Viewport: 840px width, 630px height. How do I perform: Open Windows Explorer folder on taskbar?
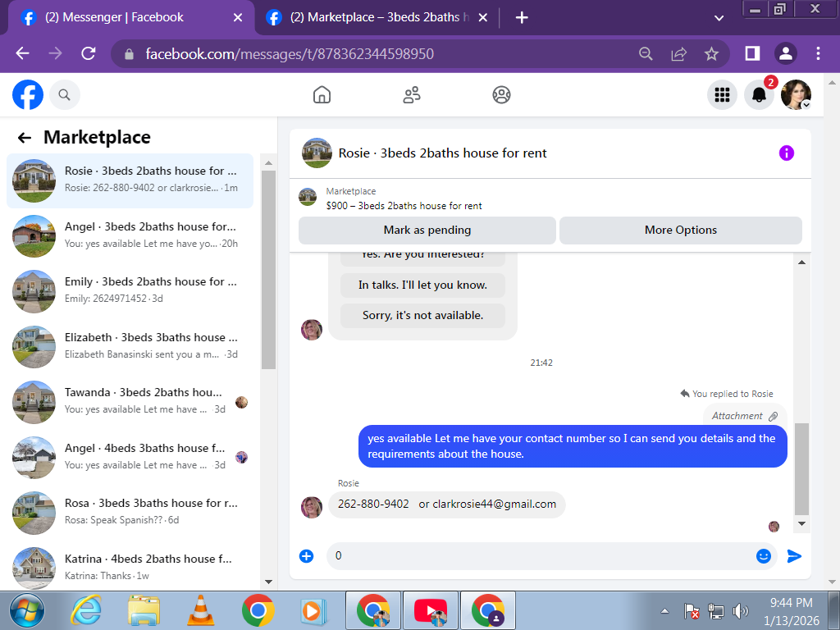click(x=144, y=610)
